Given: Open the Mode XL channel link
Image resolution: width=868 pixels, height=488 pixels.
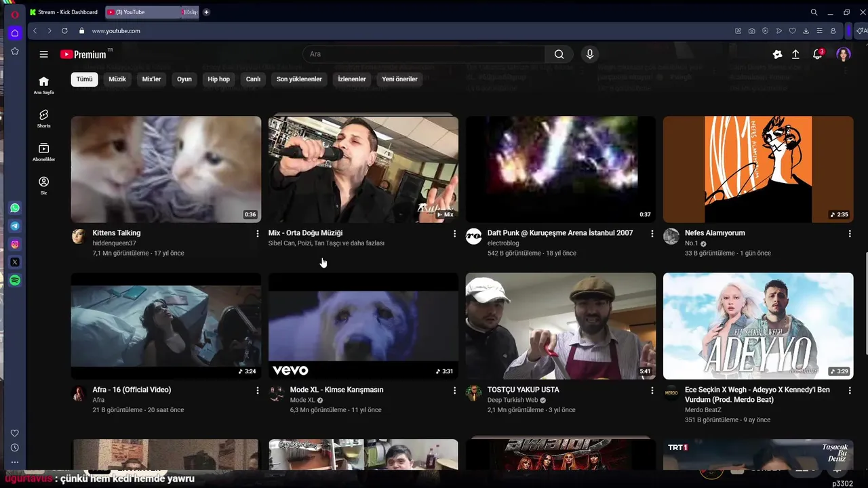Looking at the screenshot, I should [x=302, y=400].
